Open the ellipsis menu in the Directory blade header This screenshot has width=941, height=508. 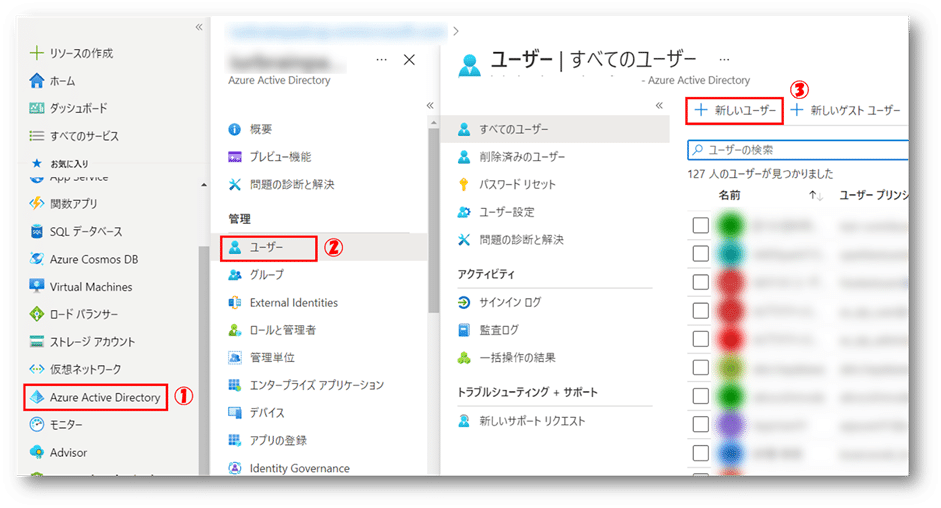(x=381, y=59)
